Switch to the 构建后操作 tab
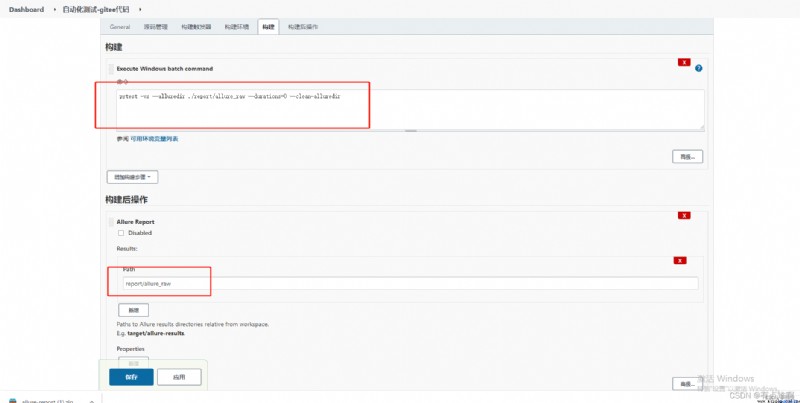This screenshot has height=403, width=800. (x=303, y=27)
